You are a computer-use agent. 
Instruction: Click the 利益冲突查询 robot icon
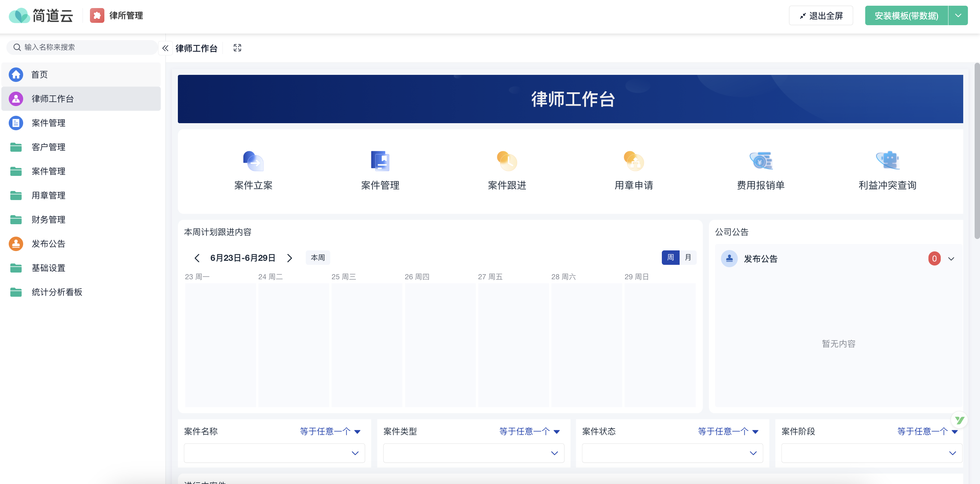pyautogui.click(x=888, y=160)
